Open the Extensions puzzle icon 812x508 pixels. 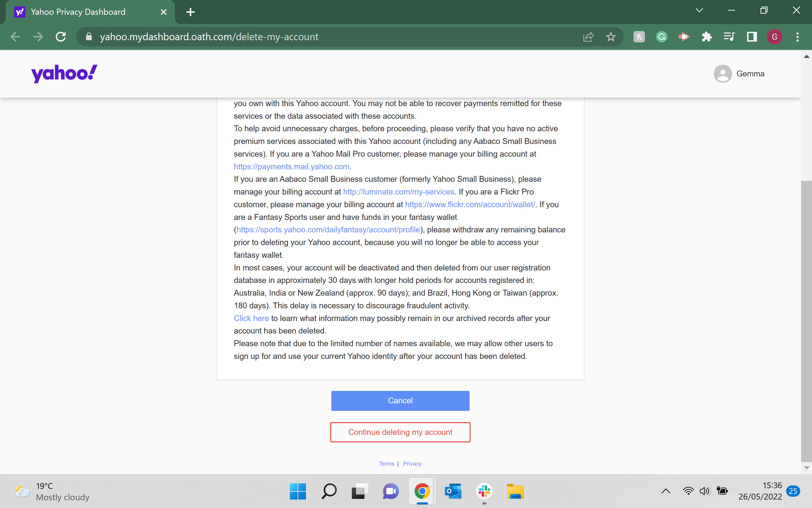[706, 37]
